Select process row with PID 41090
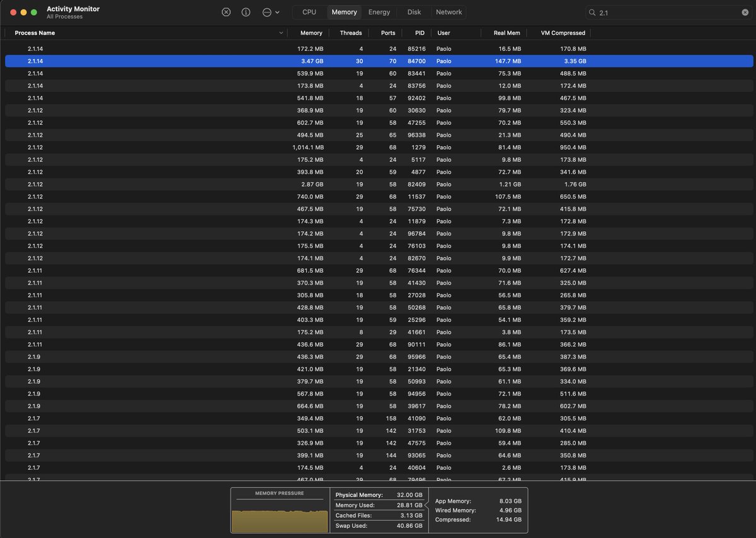 (379, 418)
